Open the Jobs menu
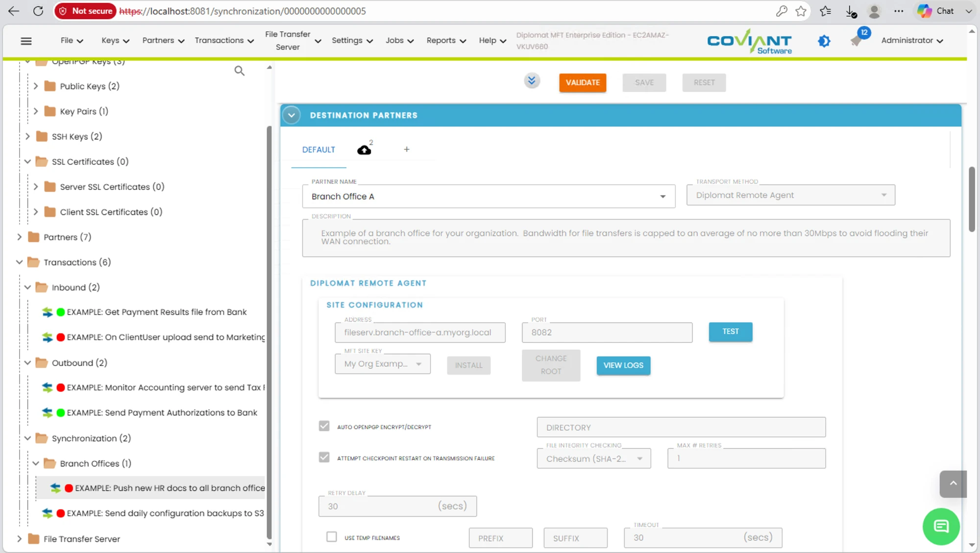Image resolution: width=980 pixels, height=553 pixels. coord(399,41)
